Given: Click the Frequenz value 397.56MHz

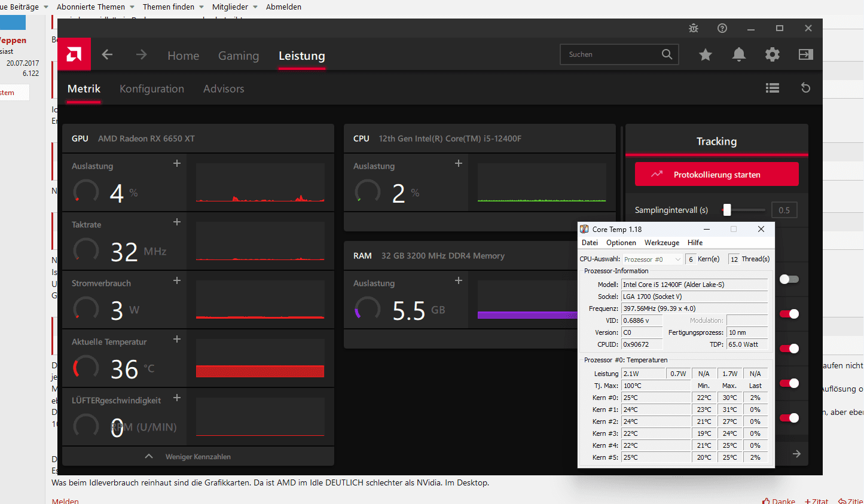Looking at the screenshot, I should click(694, 308).
